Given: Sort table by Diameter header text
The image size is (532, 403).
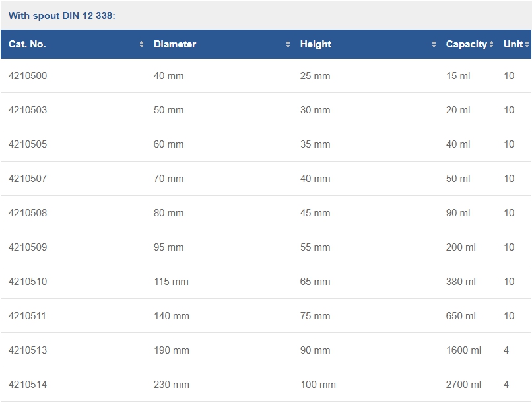Looking at the screenshot, I should [175, 44].
